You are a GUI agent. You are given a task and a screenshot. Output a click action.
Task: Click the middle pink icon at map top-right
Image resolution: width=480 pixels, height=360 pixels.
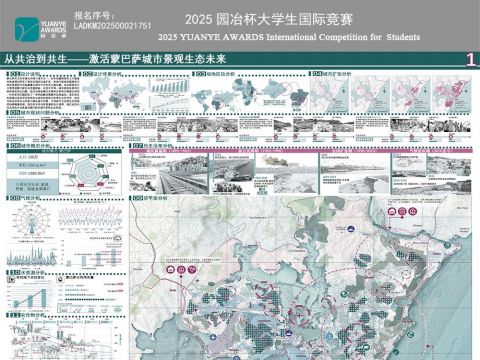coord(402,211)
